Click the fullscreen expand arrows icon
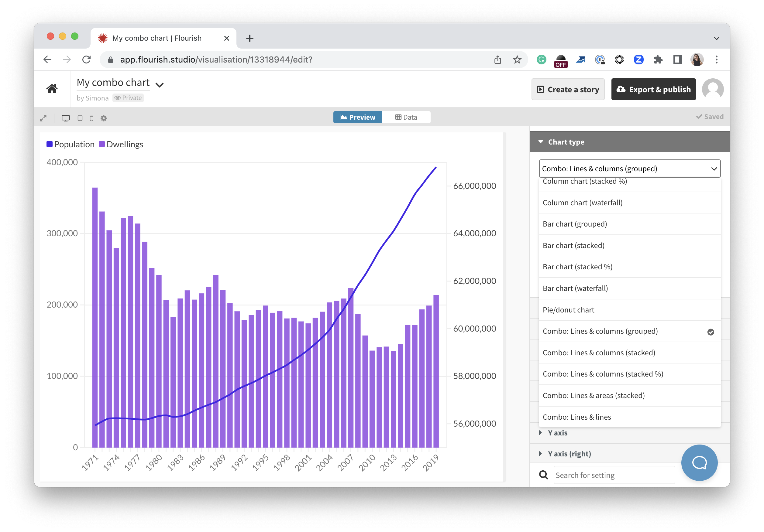The height and width of the screenshot is (532, 764). click(x=43, y=118)
